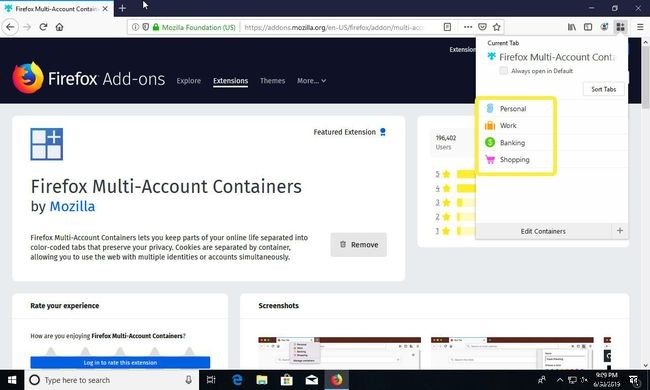Show the sidebars toolbar icon
Viewport: 650px width, 390px height.
coord(588,27)
